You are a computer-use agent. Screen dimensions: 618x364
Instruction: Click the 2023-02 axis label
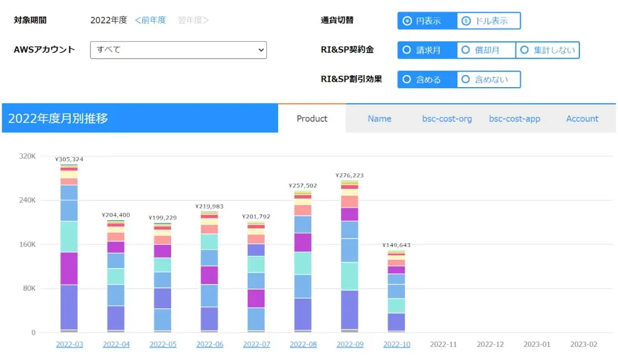point(584,344)
